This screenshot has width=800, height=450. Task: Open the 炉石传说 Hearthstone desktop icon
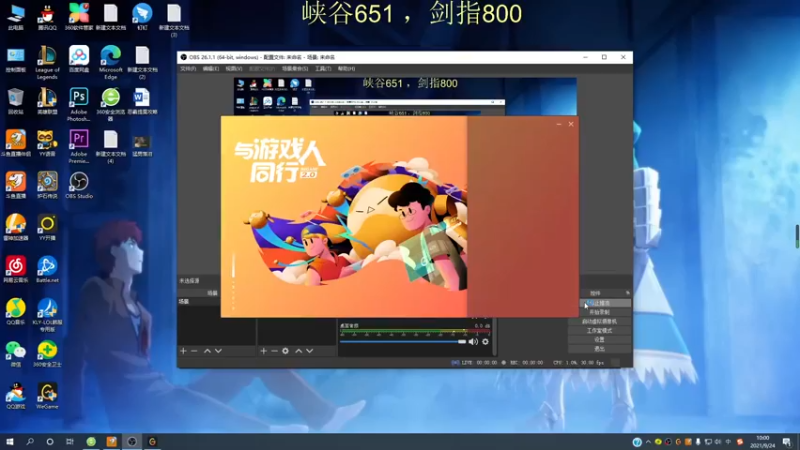(47, 186)
